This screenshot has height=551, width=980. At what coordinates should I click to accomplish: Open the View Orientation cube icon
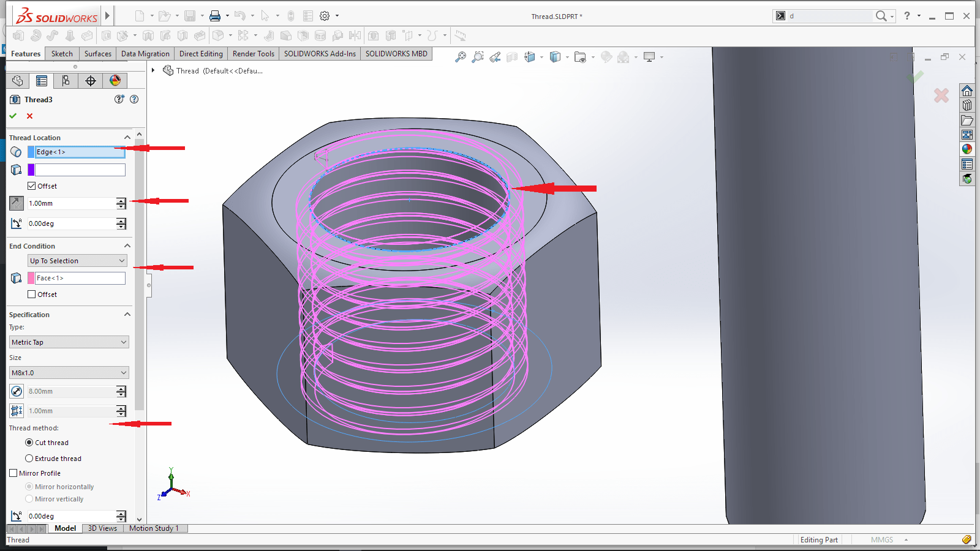(x=529, y=56)
